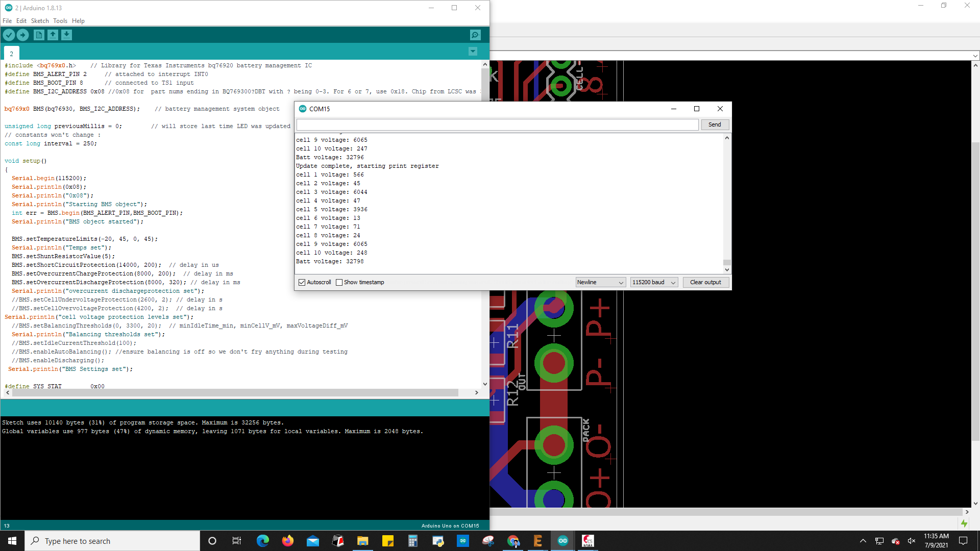This screenshot has height=551, width=980.
Task: Open Calculator from the taskbar
Action: [x=412, y=541]
